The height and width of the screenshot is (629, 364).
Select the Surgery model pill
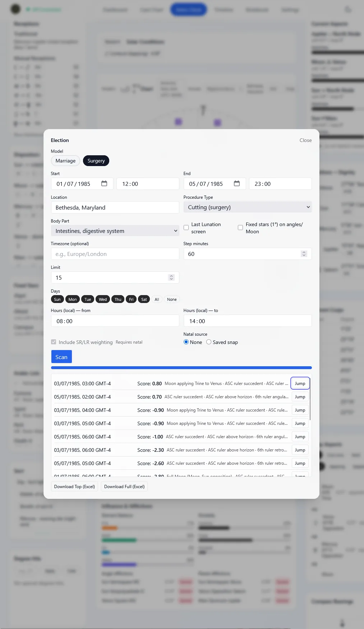click(x=96, y=161)
